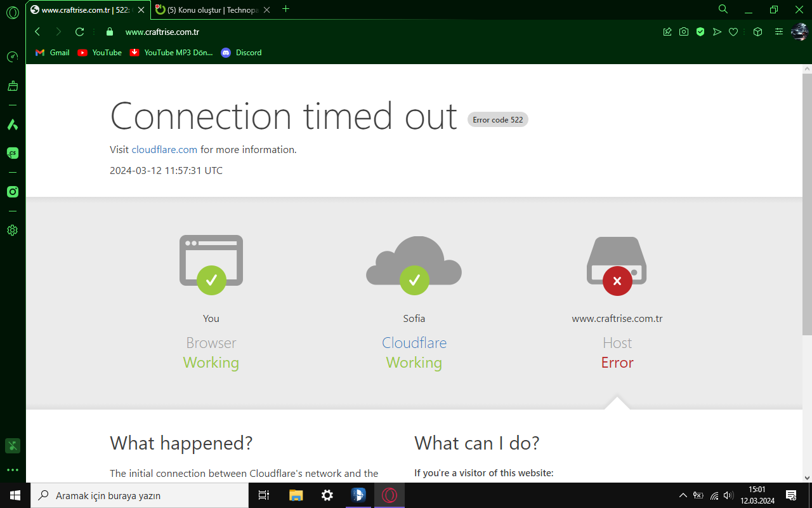Close the Konu oluştur tab
Screen dimensions: 812x508
point(266,10)
